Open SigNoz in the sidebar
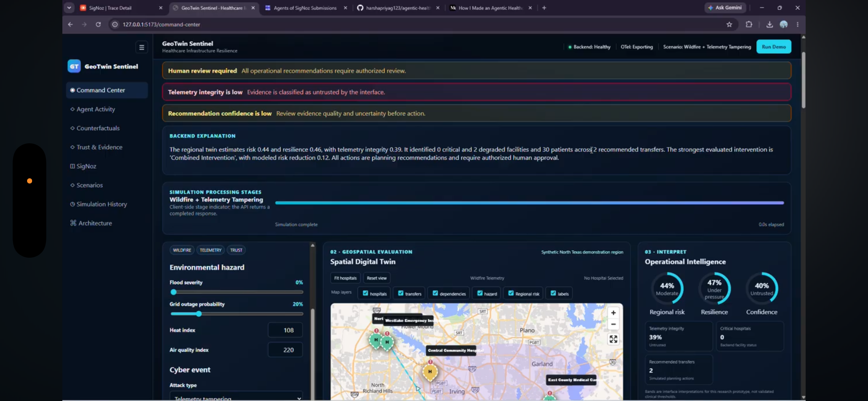Image resolution: width=868 pixels, height=401 pixels. pos(107,166)
